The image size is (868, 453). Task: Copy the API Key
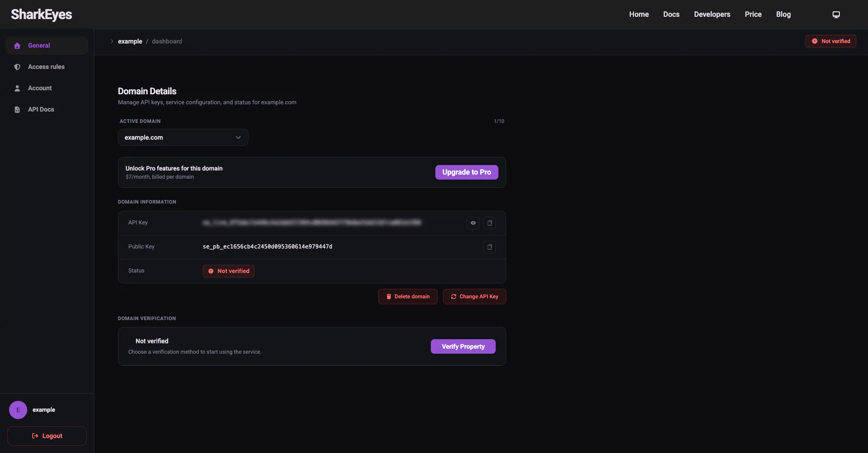(489, 223)
